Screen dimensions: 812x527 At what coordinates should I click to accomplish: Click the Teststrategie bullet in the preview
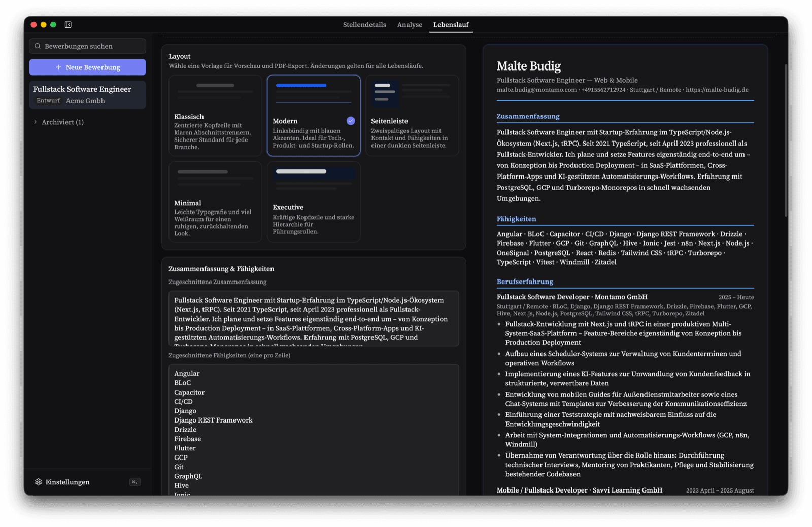click(611, 419)
